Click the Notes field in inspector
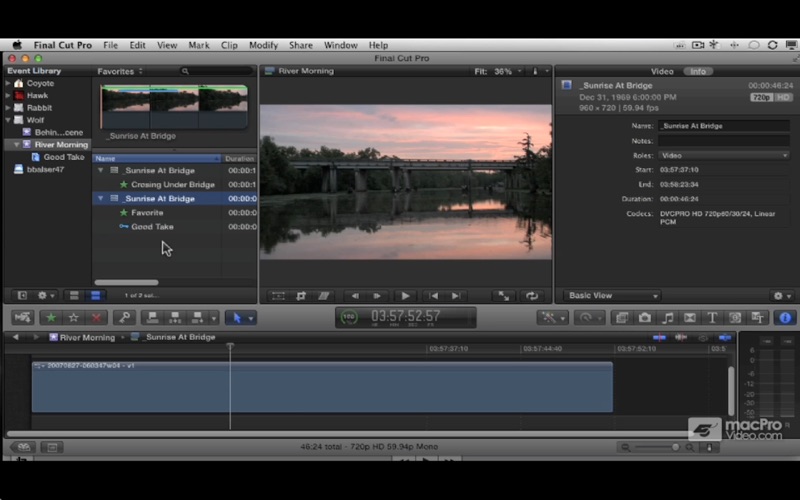 [x=723, y=141]
